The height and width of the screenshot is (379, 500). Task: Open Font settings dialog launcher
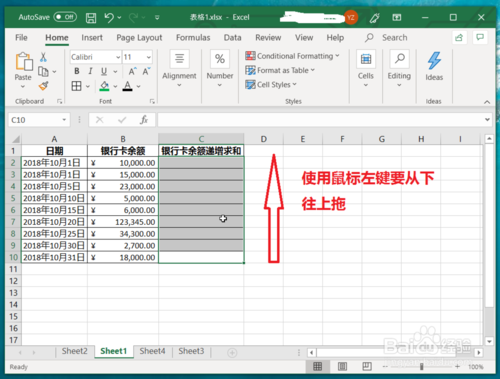tap(152, 101)
